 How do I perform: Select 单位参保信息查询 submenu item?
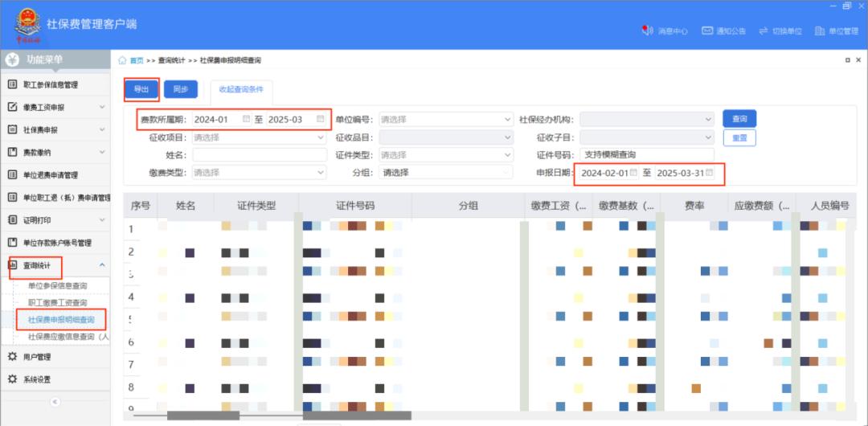coord(57,285)
